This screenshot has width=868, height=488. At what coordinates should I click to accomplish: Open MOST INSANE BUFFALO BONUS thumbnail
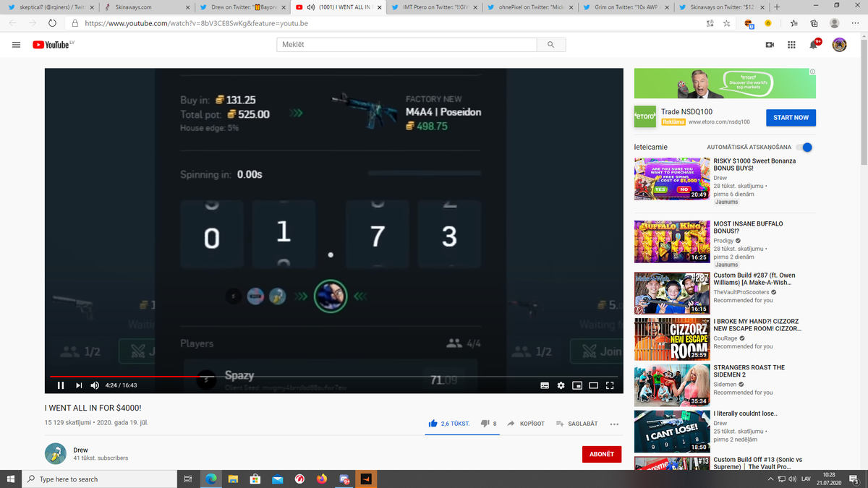point(672,241)
